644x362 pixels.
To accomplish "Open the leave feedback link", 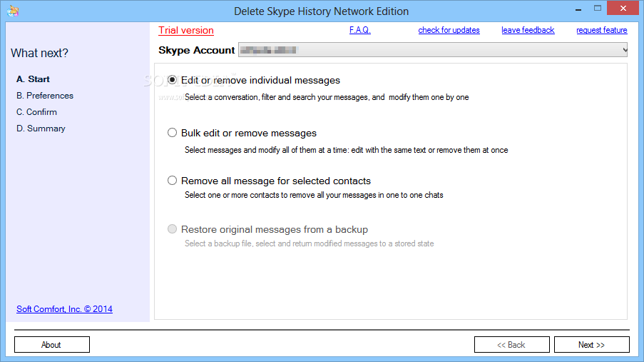I will (528, 30).
